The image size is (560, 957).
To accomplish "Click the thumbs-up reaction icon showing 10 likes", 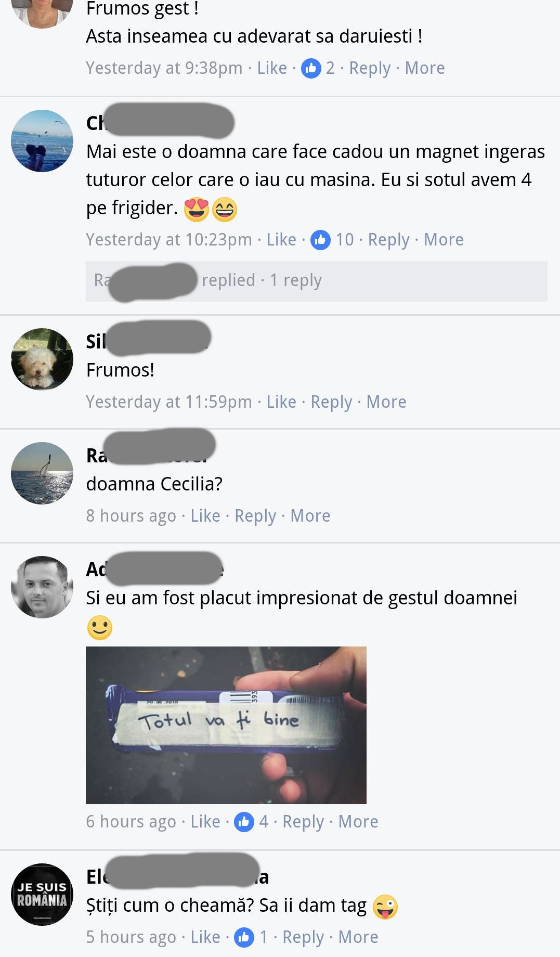I will pos(320,240).
